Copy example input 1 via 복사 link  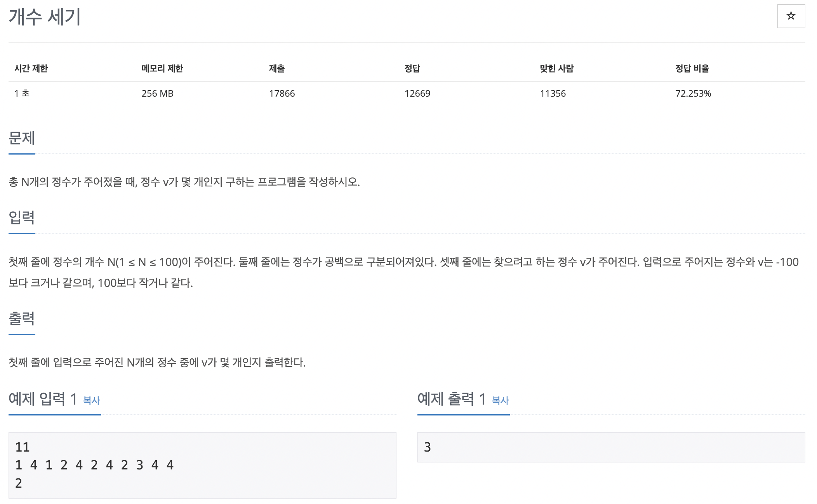(x=92, y=400)
